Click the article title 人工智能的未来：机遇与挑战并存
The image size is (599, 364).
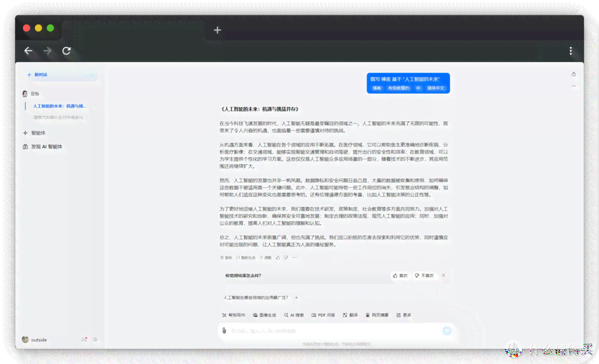tap(260, 109)
